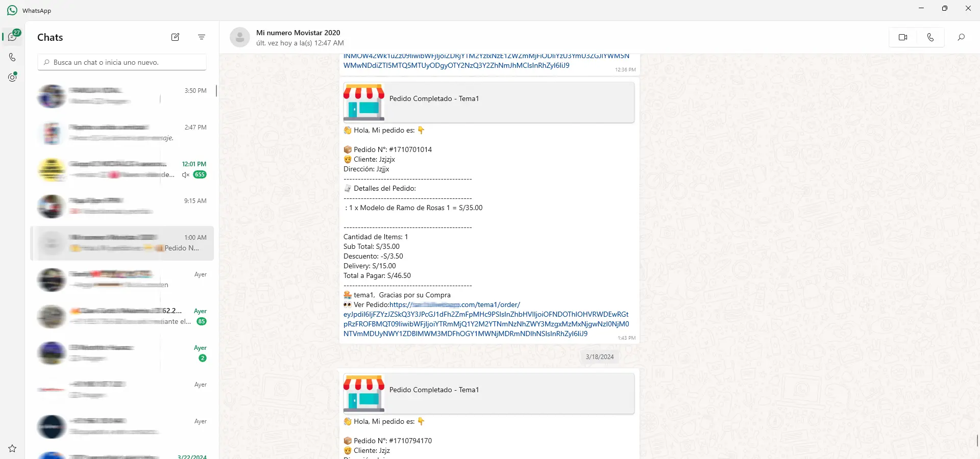Click the contact profile picture in header

point(240,37)
